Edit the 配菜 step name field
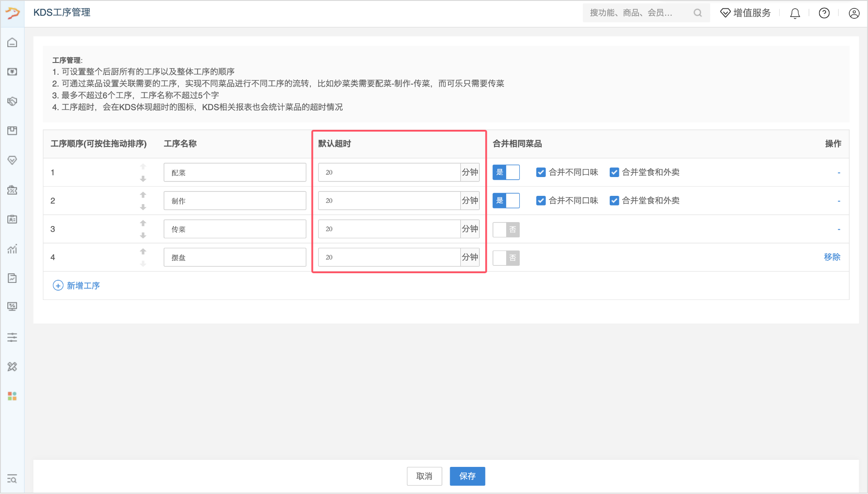Screen dimensions: 868x494 tap(235, 172)
